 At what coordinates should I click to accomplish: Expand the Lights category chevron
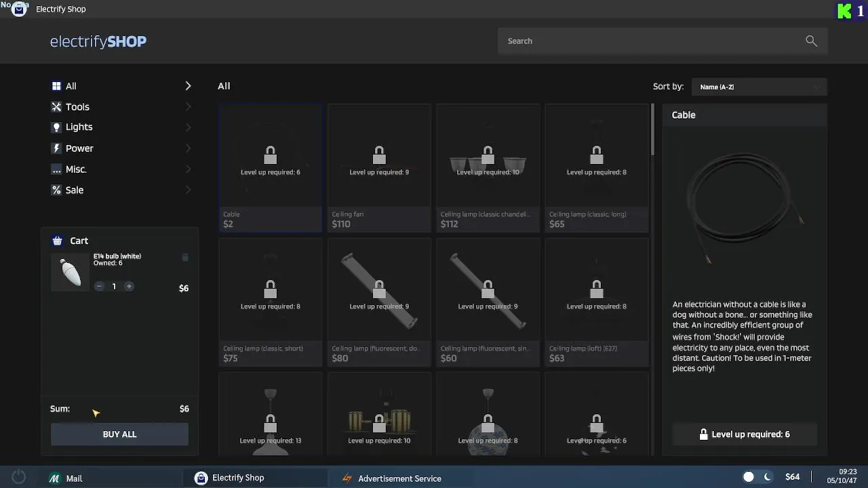[188, 127]
